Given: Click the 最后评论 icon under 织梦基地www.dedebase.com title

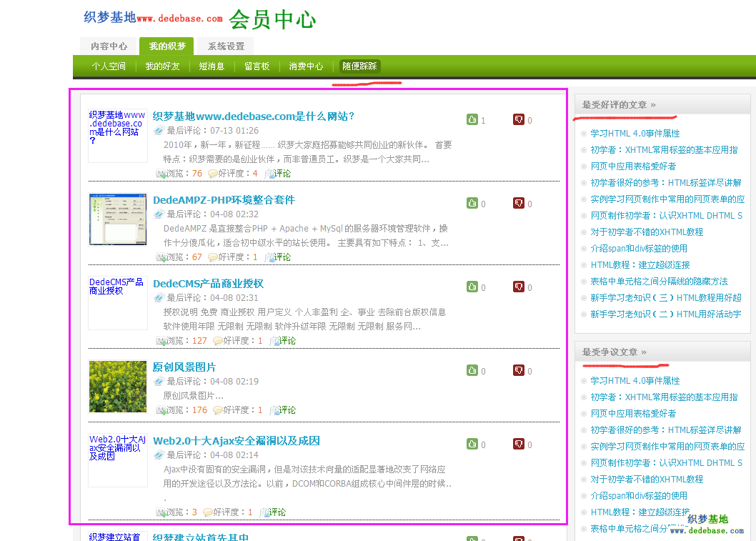Looking at the screenshot, I should coord(159,130).
